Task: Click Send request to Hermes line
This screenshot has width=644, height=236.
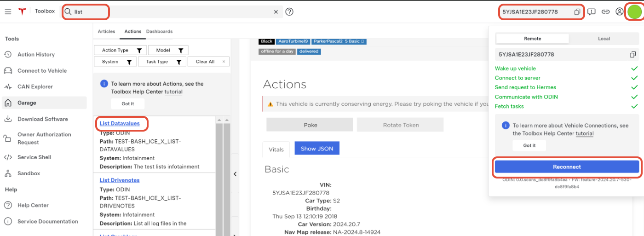Action: (x=525, y=87)
